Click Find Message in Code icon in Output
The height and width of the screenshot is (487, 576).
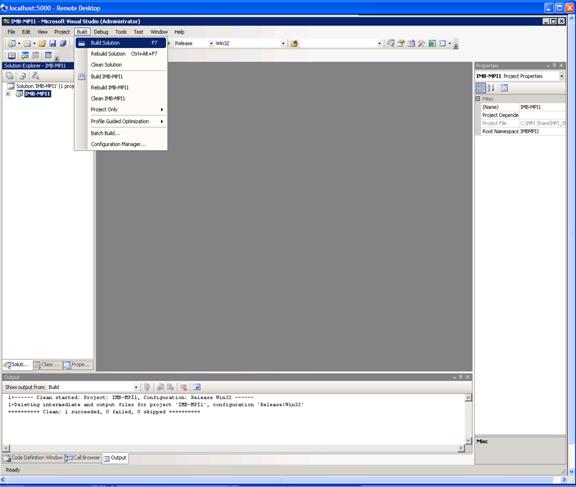147,387
